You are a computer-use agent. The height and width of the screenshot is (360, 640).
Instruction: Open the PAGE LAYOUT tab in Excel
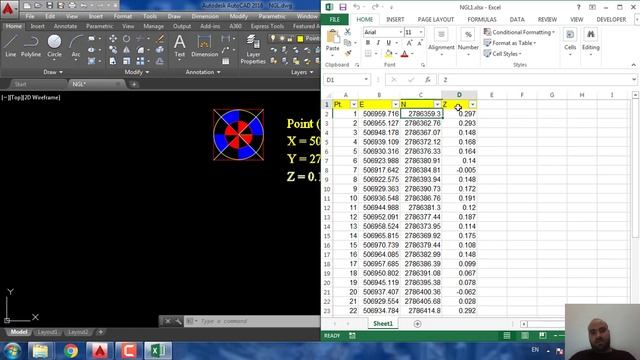436,19
